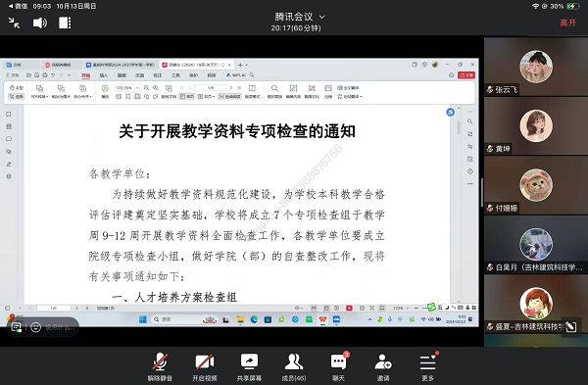588x385 pixels.
Task: Click the WPS document vertical scrollbar
Action: tap(459, 127)
